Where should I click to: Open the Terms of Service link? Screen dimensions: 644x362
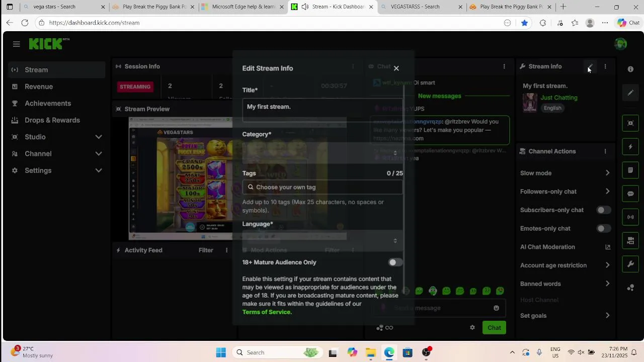point(266,312)
